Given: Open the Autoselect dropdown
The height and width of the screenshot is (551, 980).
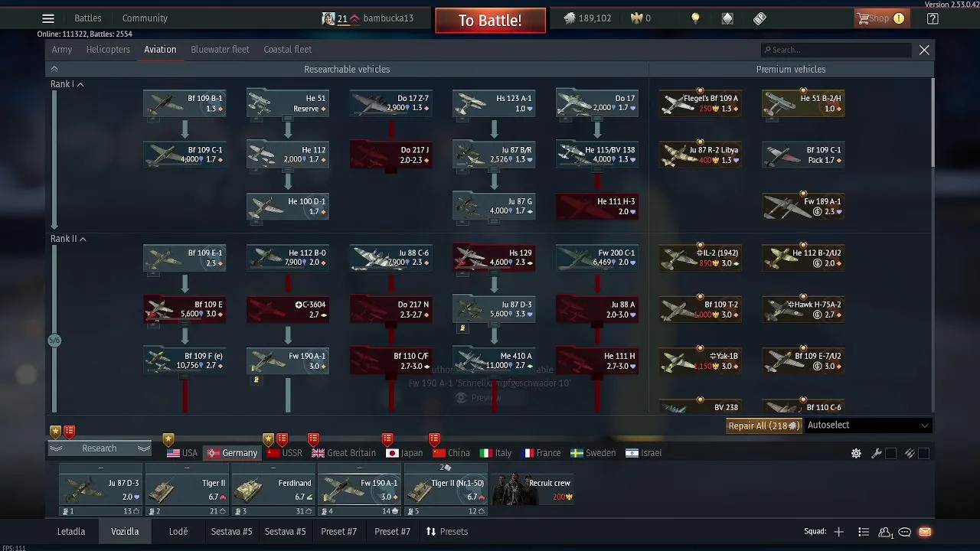Looking at the screenshot, I should pyautogui.click(x=868, y=425).
